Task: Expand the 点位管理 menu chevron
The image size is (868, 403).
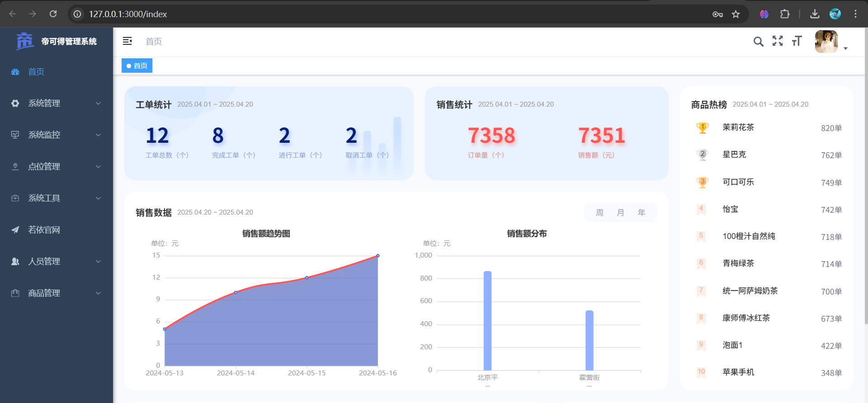Action: (98, 167)
